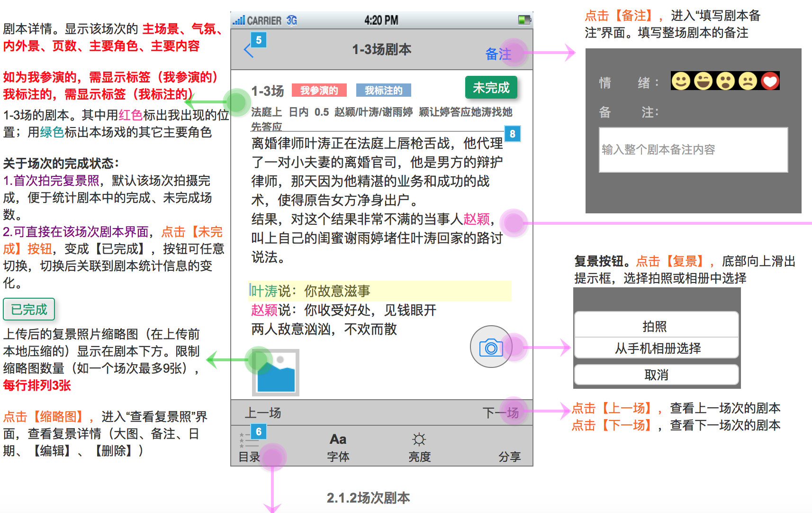Tap the camera 复景 button
This screenshot has height=513, width=812.
491,347
